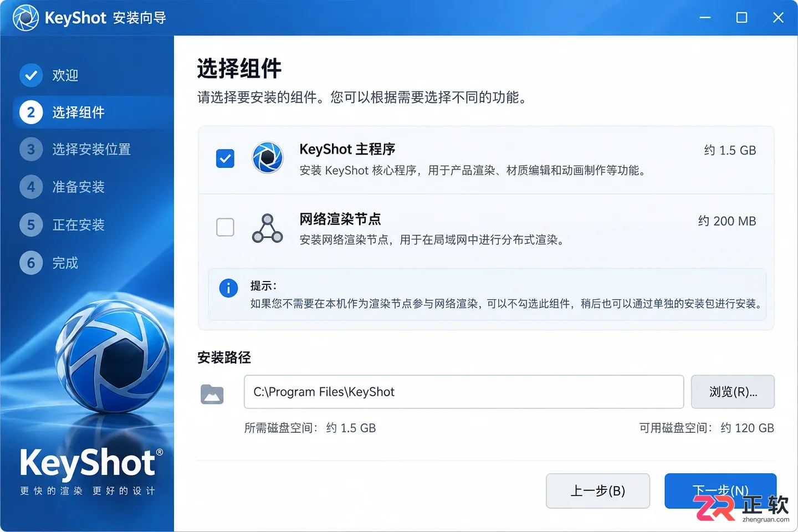798x532 pixels.
Task: Click the 约 1.5 GB component size text
Action: pyautogui.click(x=730, y=150)
